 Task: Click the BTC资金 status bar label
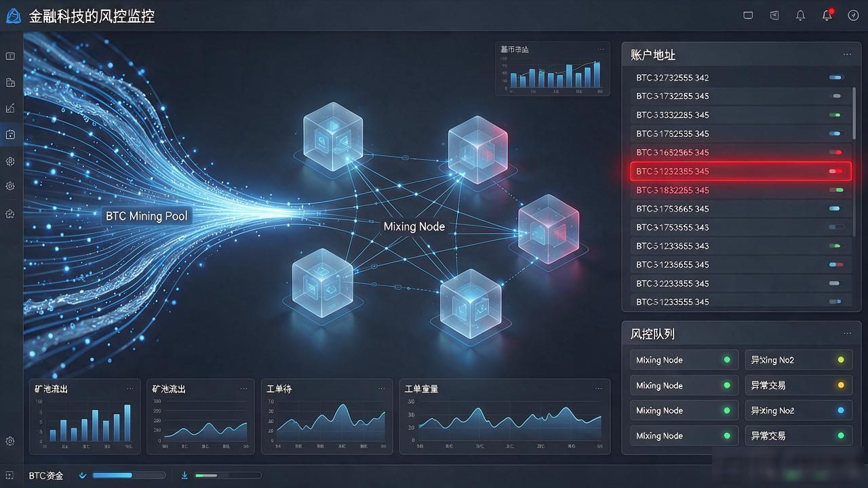[46, 476]
